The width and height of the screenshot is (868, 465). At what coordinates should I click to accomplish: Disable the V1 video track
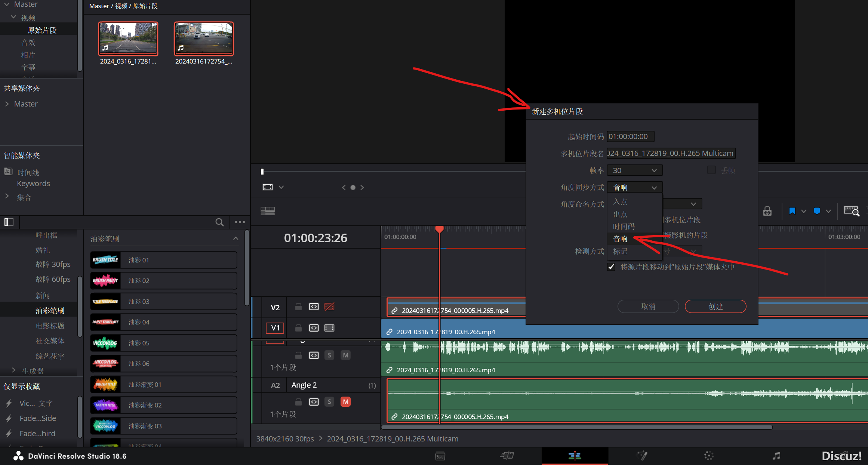point(329,328)
